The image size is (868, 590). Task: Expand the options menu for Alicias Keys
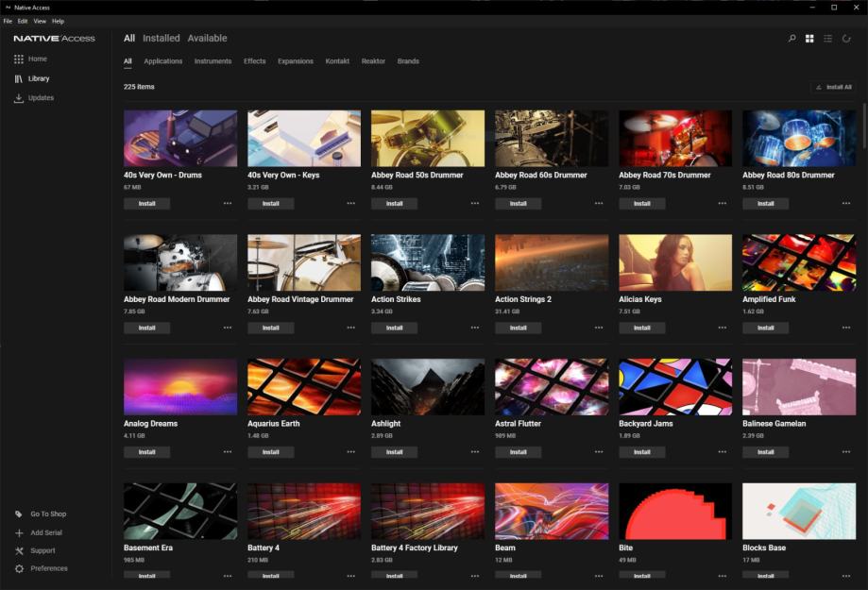coord(723,328)
